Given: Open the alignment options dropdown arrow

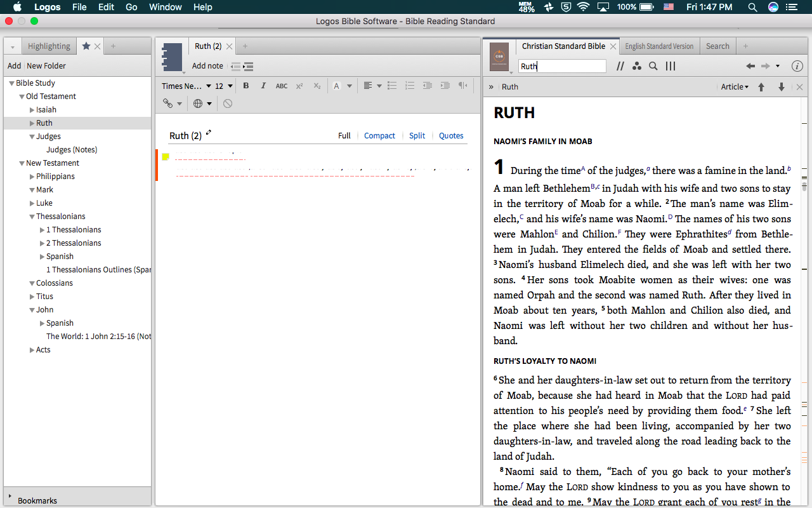Looking at the screenshot, I should pyautogui.click(x=379, y=86).
